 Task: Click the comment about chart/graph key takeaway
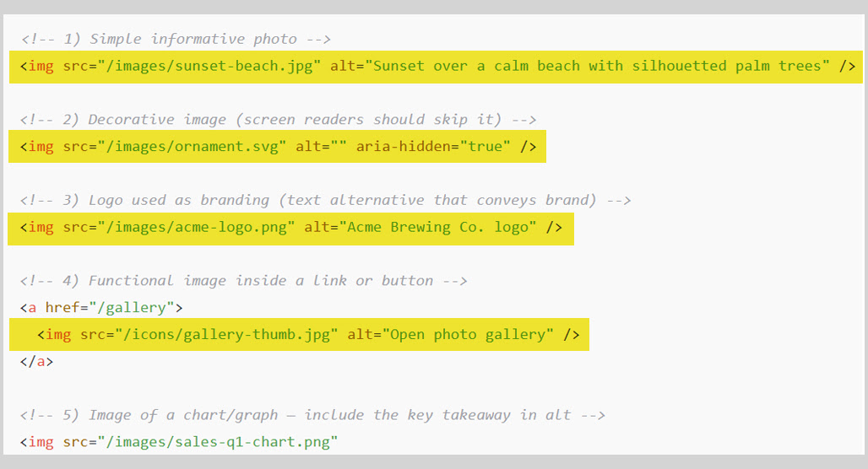coord(312,415)
